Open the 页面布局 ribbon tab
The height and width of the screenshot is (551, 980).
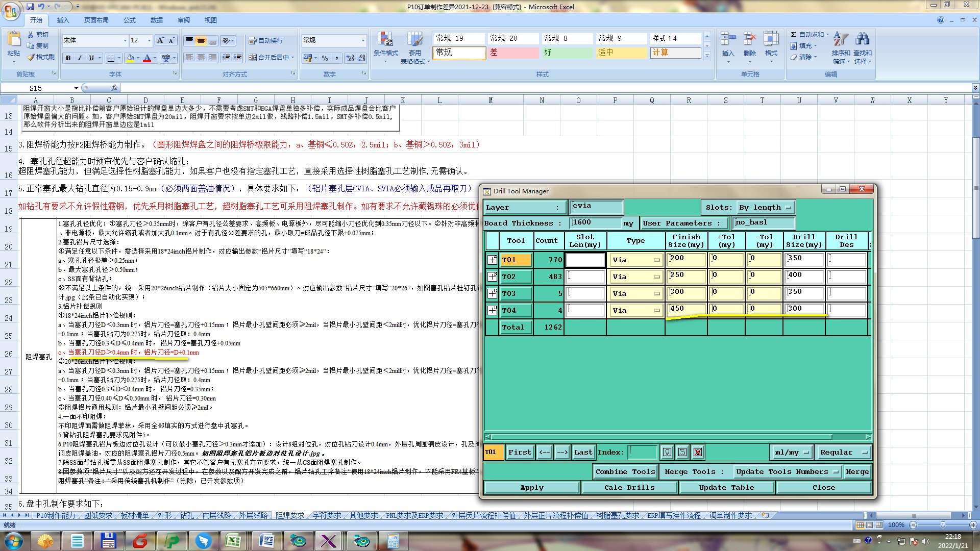tap(96, 20)
